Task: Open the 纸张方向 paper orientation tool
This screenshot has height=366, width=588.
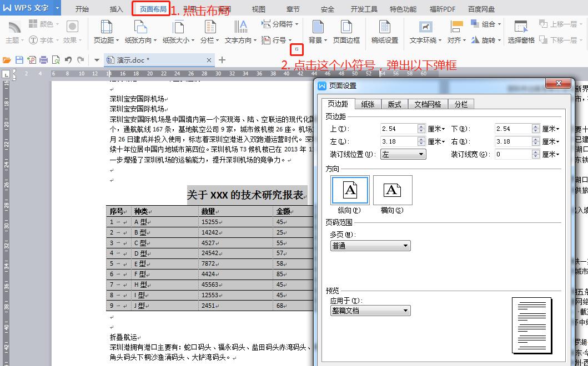Action: point(140,32)
